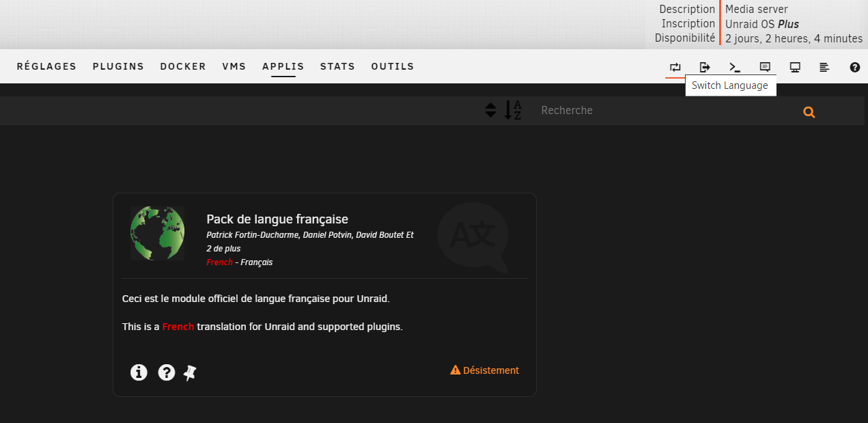868x423 pixels.
Task: Pin the Pack de langue française app
Action: point(191,372)
